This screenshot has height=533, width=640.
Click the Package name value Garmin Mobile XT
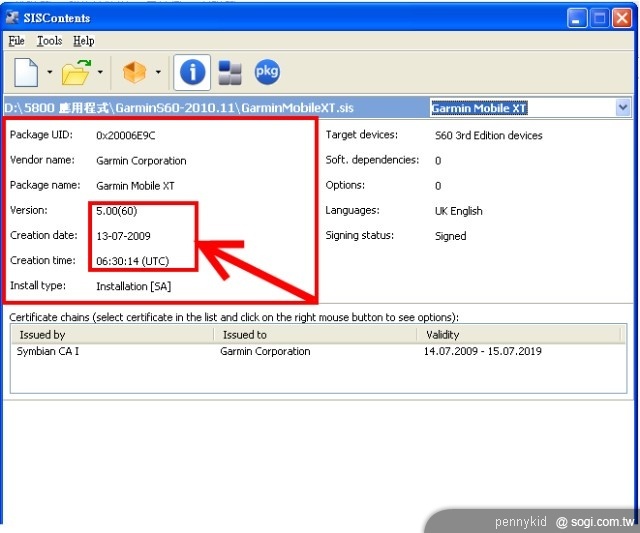pos(135,186)
